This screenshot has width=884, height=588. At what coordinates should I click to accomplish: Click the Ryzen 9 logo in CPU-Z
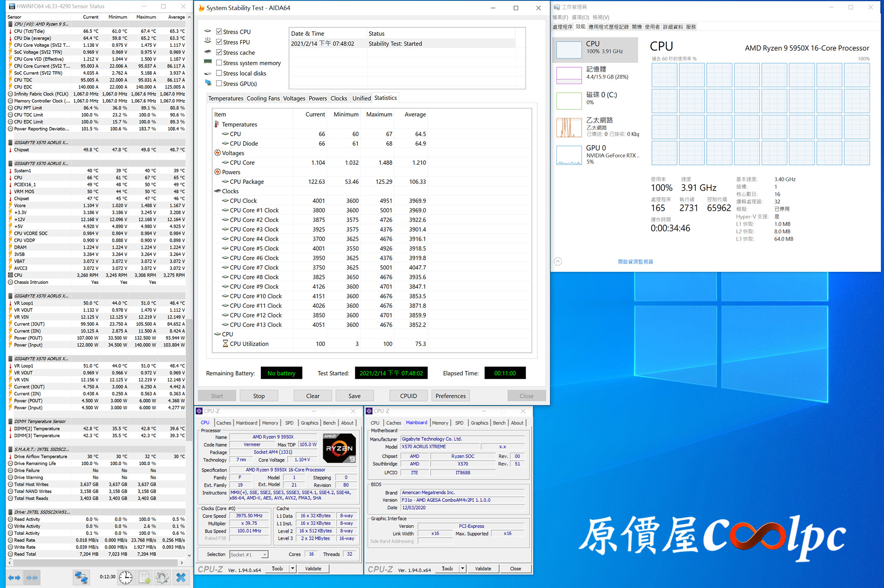pyautogui.click(x=339, y=448)
